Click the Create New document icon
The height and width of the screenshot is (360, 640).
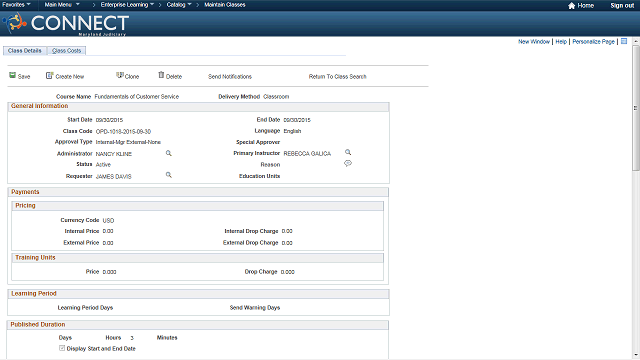(x=49, y=76)
